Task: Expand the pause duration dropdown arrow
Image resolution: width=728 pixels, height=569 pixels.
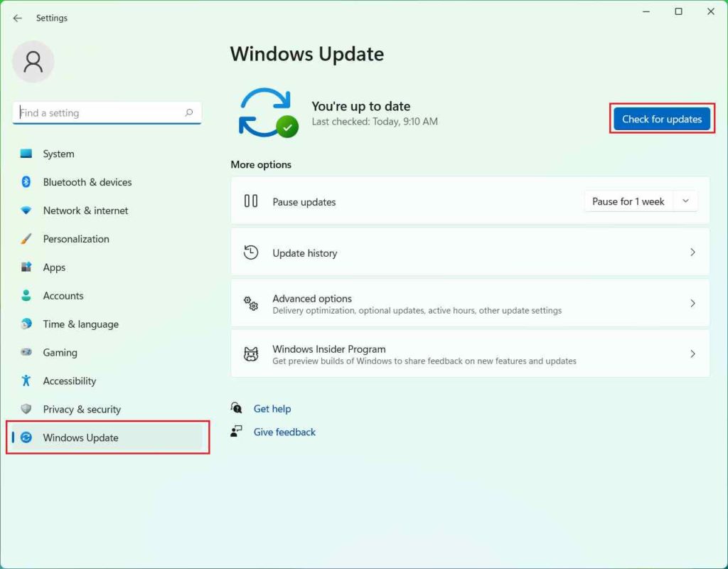Action: coord(685,201)
